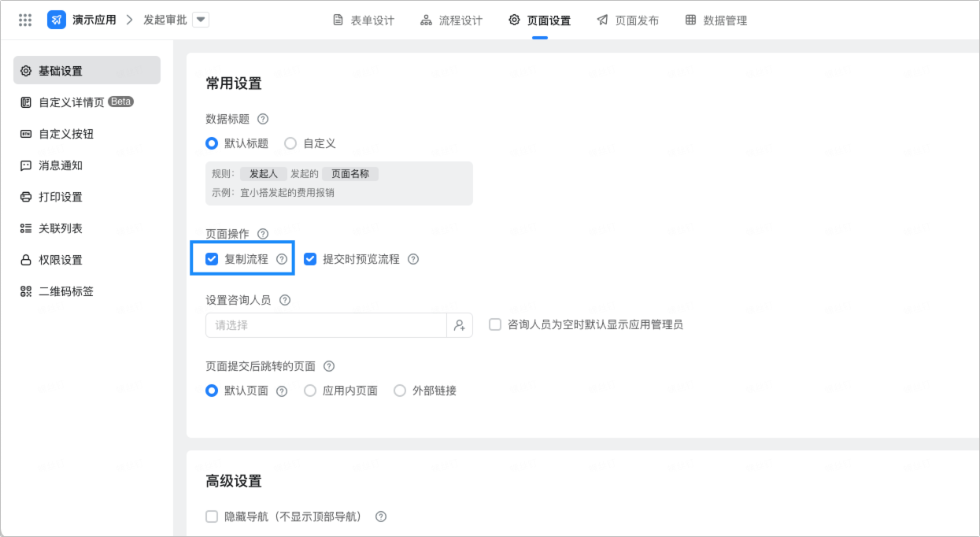Open the 发起审批 dropdown arrow
Viewport: 980px width, 537px height.
tap(201, 20)
